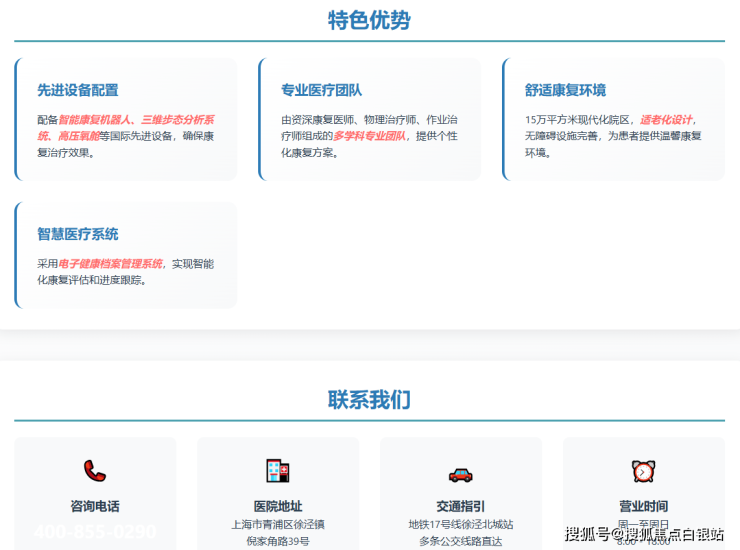Click the hospital building icon

(x=277, y=470)
